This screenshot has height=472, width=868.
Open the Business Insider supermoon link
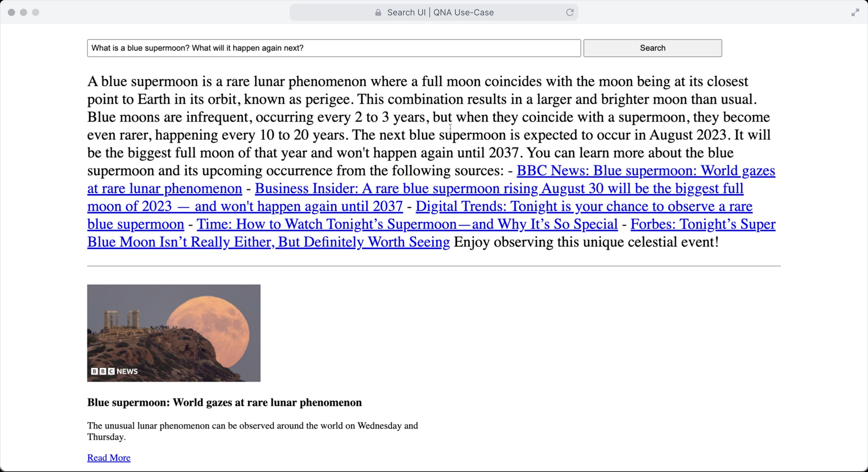pyautogui.click(x=499, y=189)
